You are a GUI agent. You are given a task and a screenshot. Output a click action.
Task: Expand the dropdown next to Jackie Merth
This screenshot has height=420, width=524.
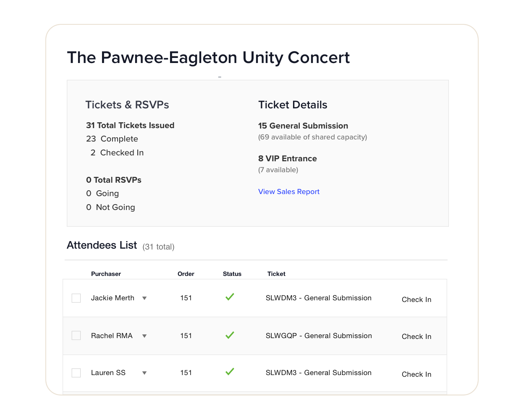[144, 298]
